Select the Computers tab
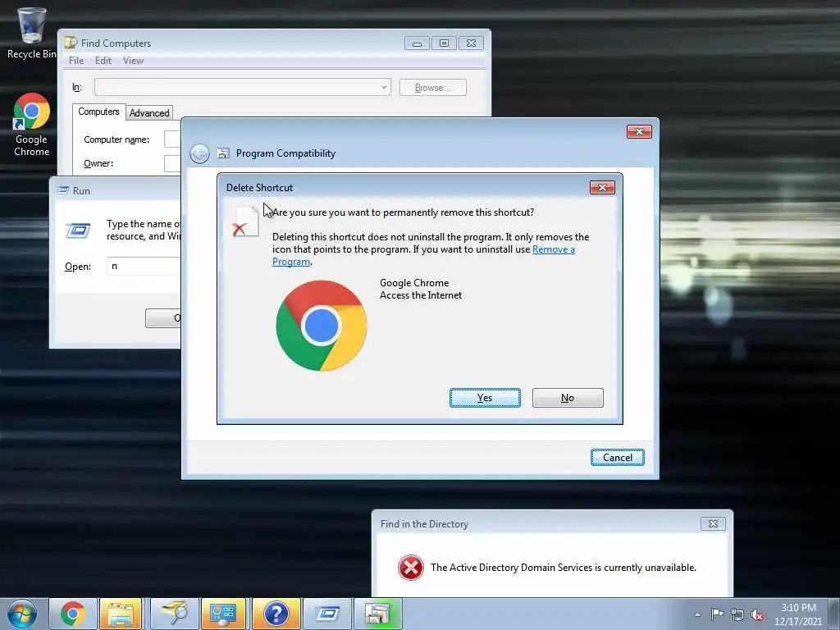 (x=98, y=112)
